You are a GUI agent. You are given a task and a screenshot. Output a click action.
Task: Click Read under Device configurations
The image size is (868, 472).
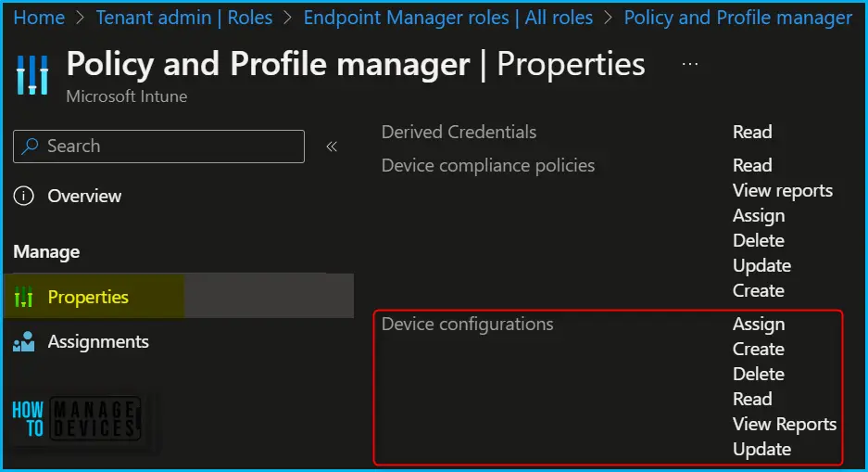[x=752, y=399]
